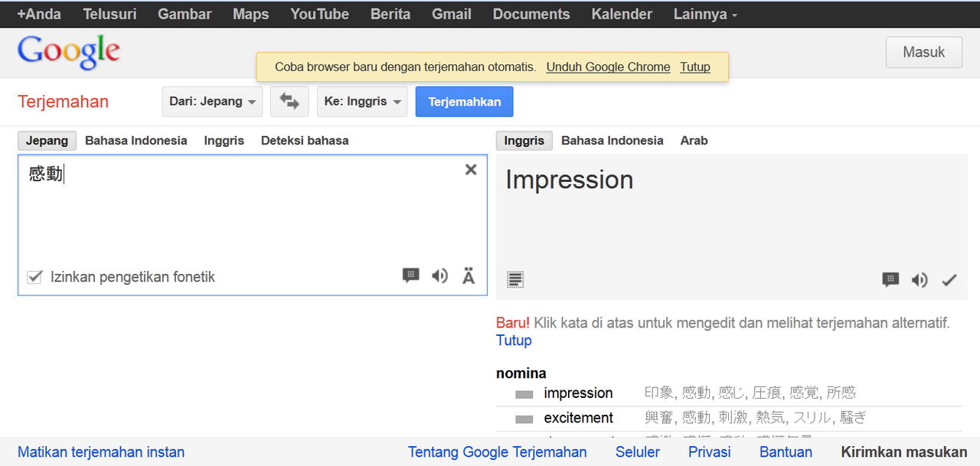The height and width of the screenshot is (466, 980).
Task: Rate translation with the checkmark icon
Action: click(949, 280)
